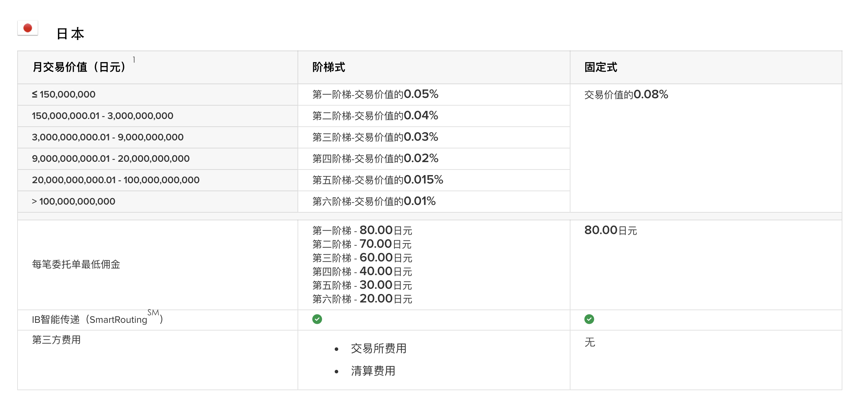Click footnote 1 superscript in header
The width and height of the screenshot is (868, 393).
(134, 60)
